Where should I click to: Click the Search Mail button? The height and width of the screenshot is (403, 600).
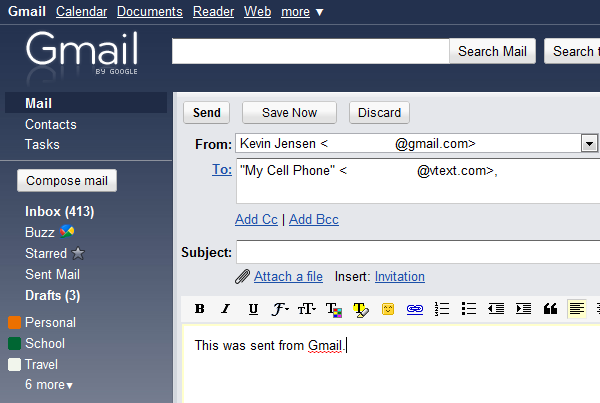492,51
